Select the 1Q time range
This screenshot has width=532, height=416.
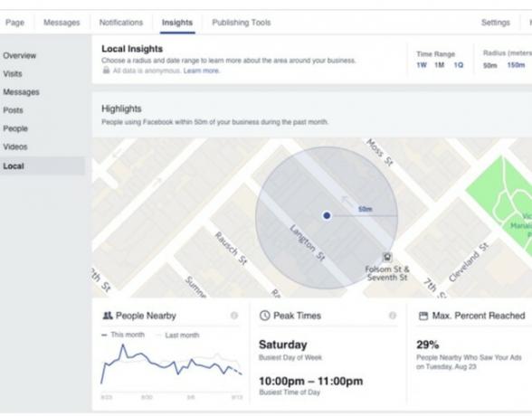459,65
